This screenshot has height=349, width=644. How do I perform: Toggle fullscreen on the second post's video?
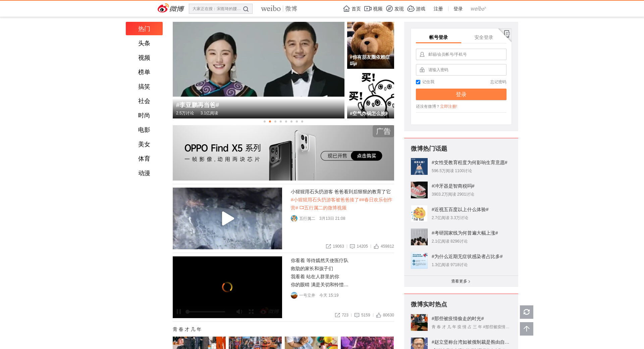coord(251,312)
